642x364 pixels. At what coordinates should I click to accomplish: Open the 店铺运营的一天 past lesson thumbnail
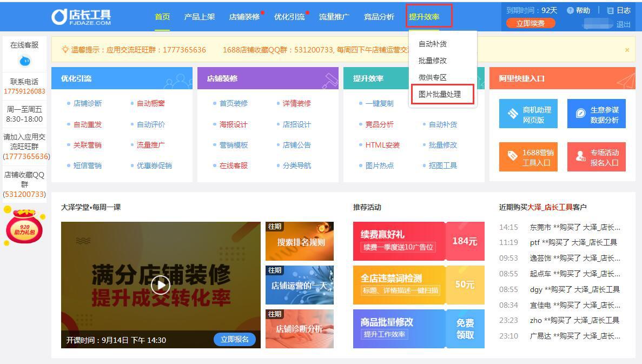[x=300, y=285]
